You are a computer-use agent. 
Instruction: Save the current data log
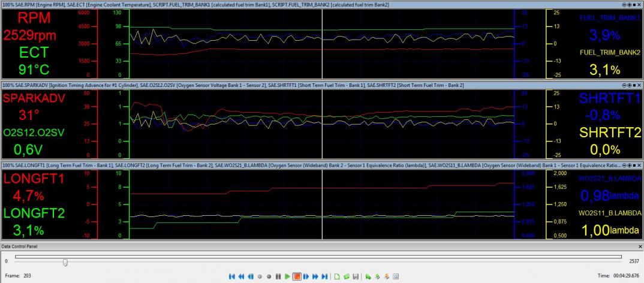point(356,276)
